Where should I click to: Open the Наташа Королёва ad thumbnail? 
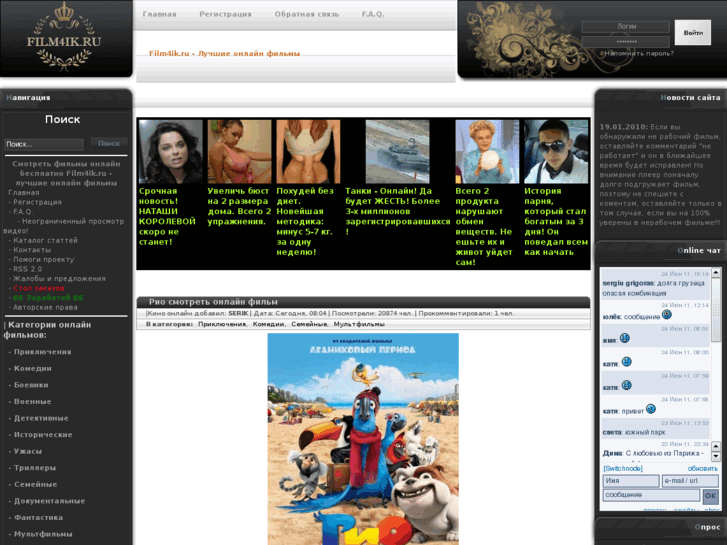[171, 152]
